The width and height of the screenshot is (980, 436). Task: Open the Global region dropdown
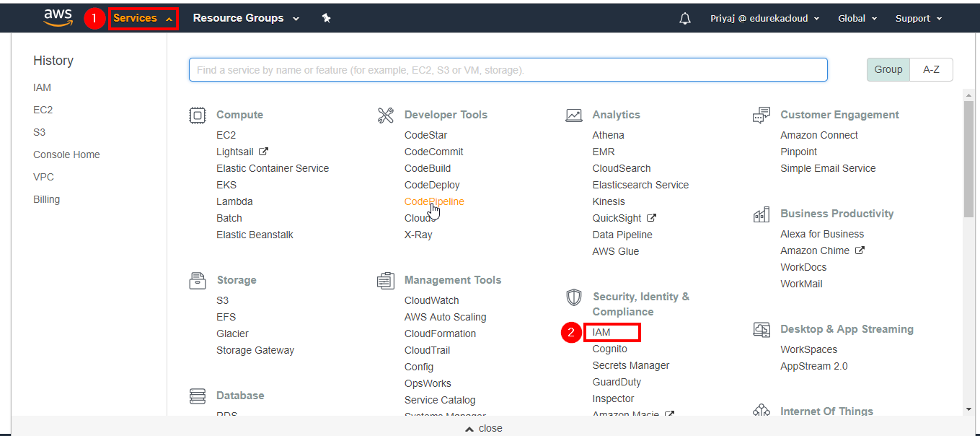click(857, 19)
